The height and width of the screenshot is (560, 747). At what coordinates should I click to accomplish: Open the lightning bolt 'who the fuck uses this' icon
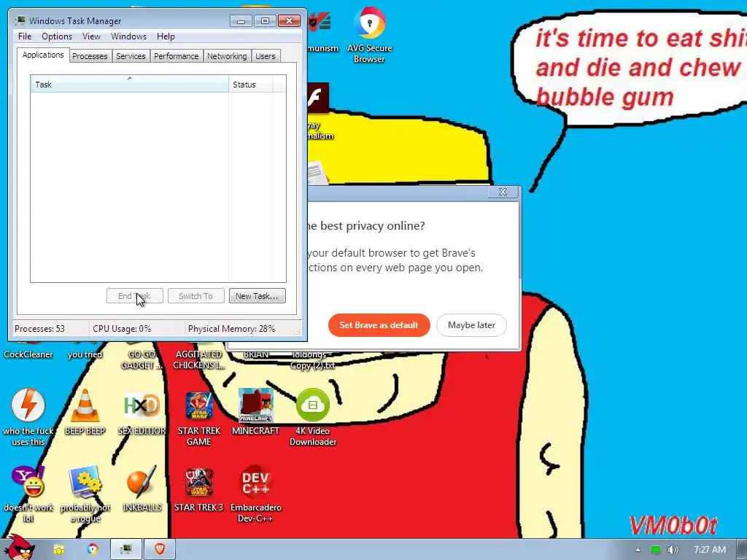click(28, 417)
